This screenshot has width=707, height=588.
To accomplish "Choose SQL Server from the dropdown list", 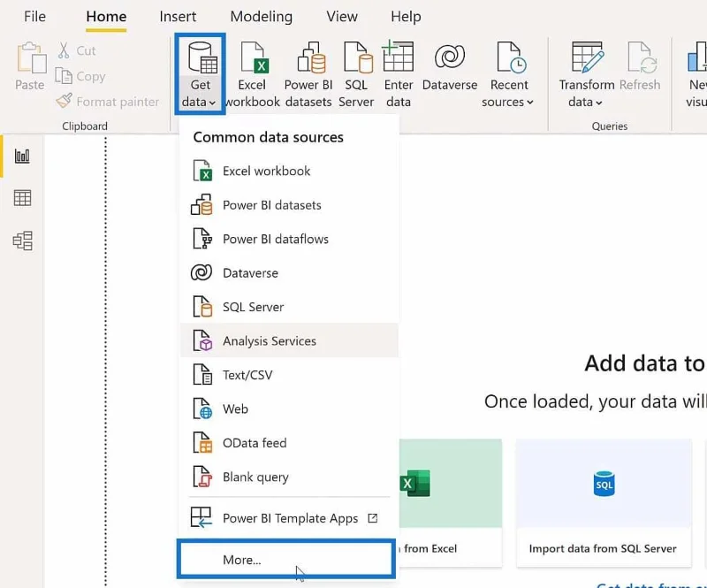I will tap(289, 307).
